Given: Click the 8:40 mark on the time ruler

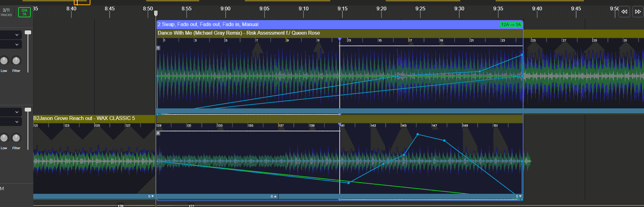Looking at the screenshot, I should 71,9.
